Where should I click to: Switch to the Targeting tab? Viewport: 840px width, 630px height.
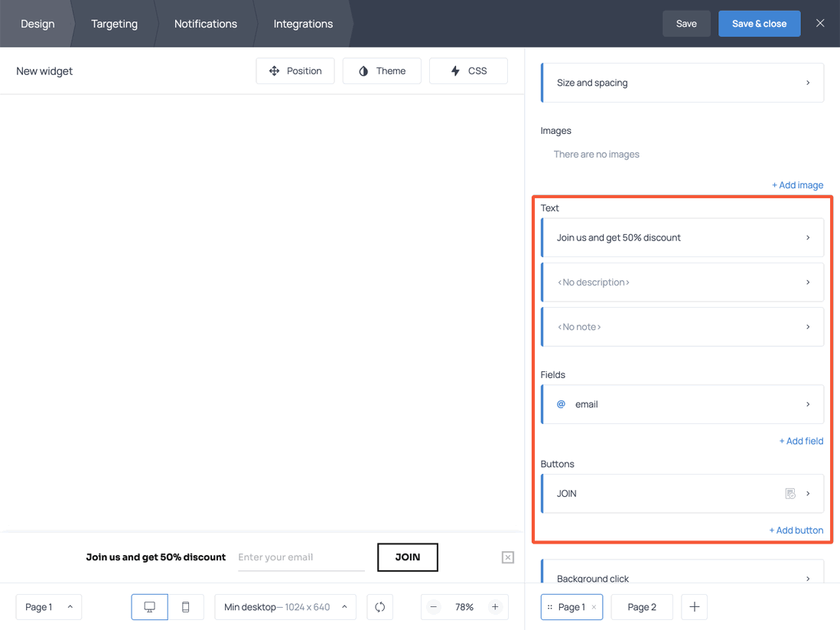[x=114, y=23]
